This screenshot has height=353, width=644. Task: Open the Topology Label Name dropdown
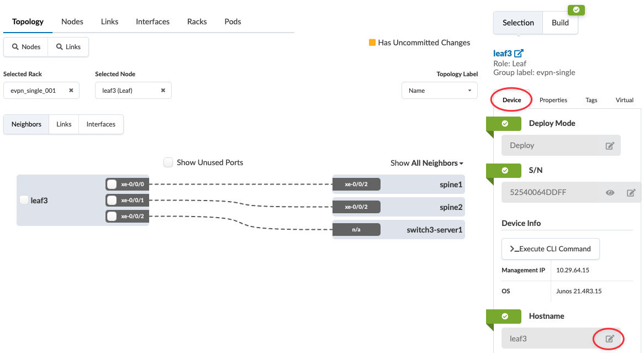click(x=439, y=91)
